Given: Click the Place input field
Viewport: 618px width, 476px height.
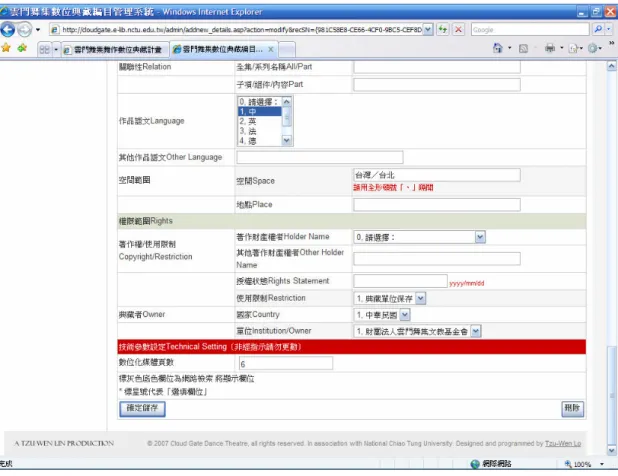Looking at the screenshot, I should coord(437,205).
